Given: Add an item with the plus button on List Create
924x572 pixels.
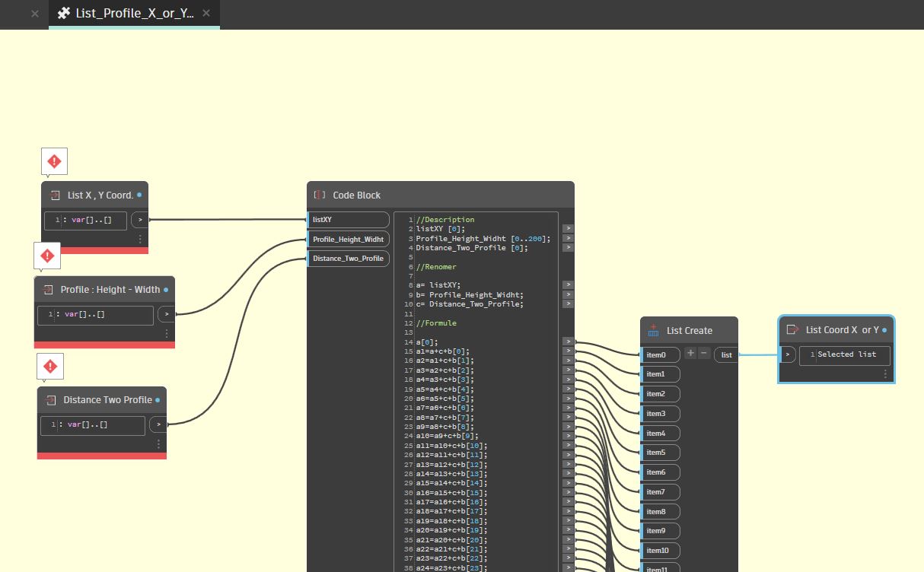Looking at the screenshot, I should point(690,354).
